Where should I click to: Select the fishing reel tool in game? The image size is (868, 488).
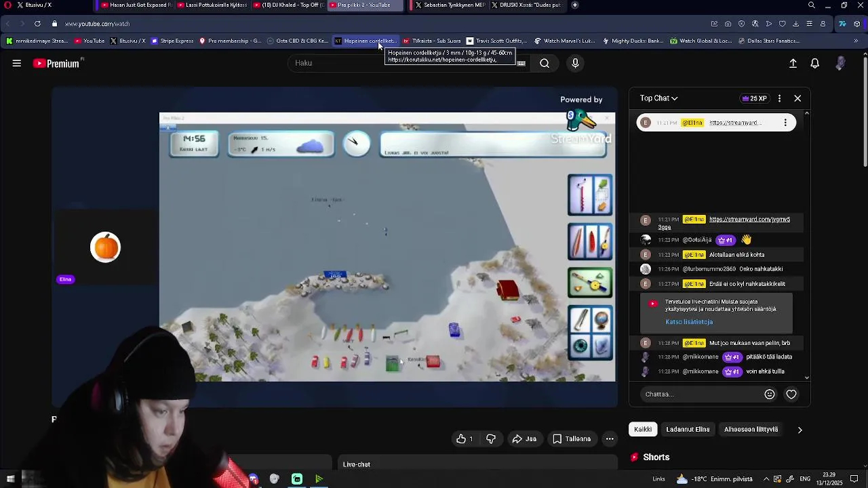pyautogui.click(x=590, y=283)
